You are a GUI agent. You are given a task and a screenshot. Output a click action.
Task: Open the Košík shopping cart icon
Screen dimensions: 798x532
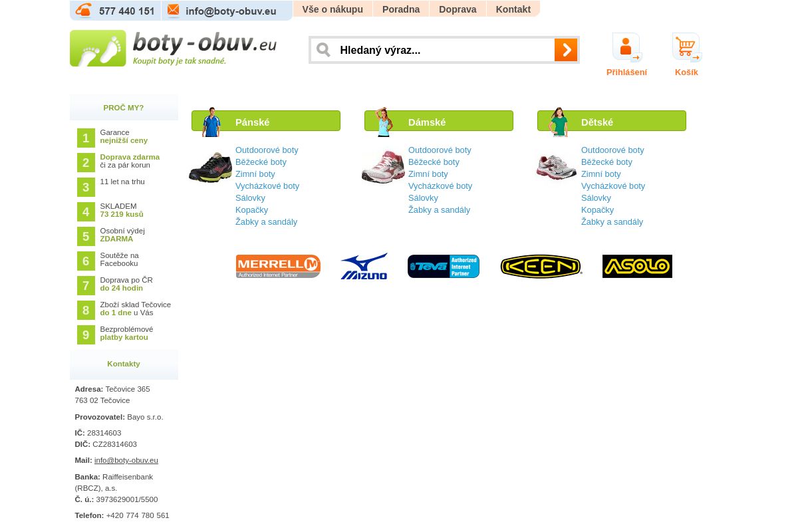686,47
